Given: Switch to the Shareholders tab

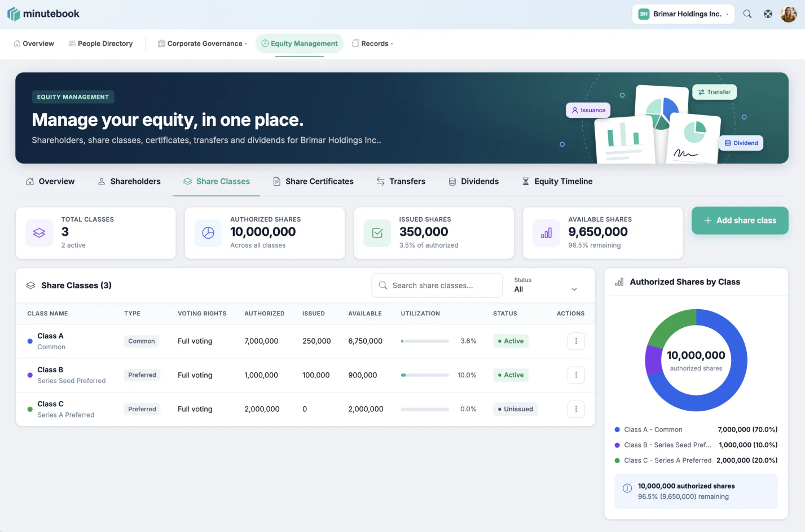Looking at the screenshot, I should [129, 182].
